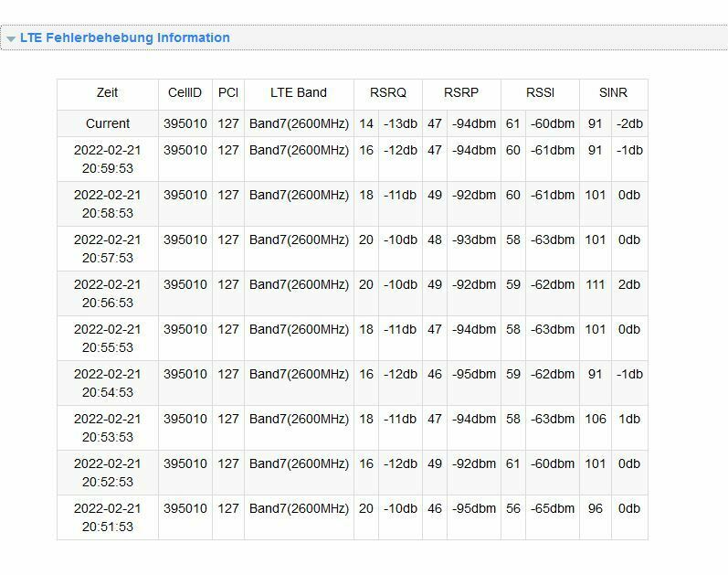
Task: Click the LTE Fehlerbehebung Information heading
Action: click(x=125, y=37)
